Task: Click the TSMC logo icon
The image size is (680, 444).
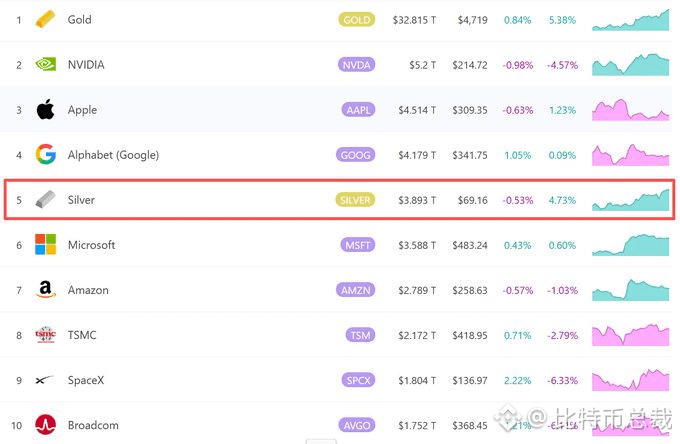Action: pyautogui.click(x=46, y=335)
